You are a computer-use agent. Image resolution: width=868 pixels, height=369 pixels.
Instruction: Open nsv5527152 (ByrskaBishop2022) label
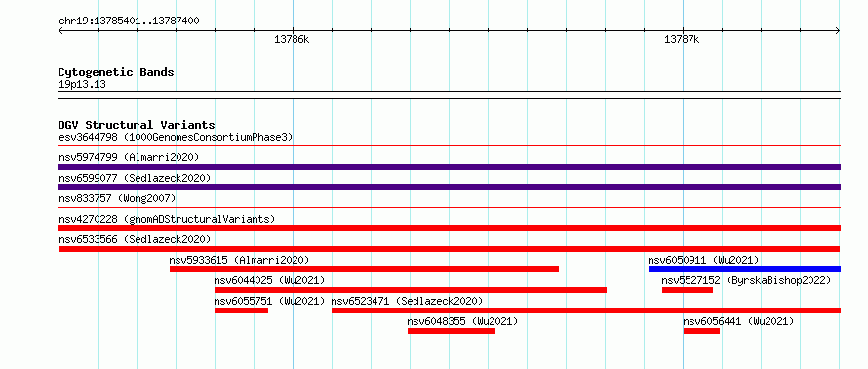coord(747,280)
